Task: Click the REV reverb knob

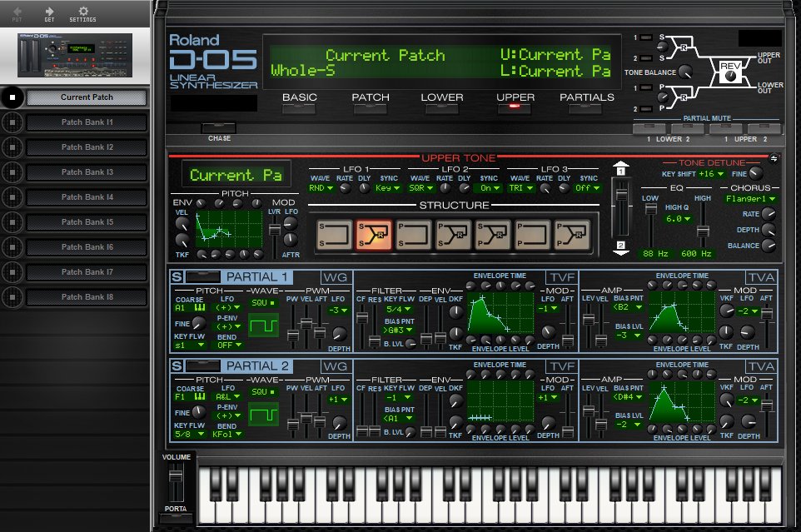Action: [x=730, y=76]
